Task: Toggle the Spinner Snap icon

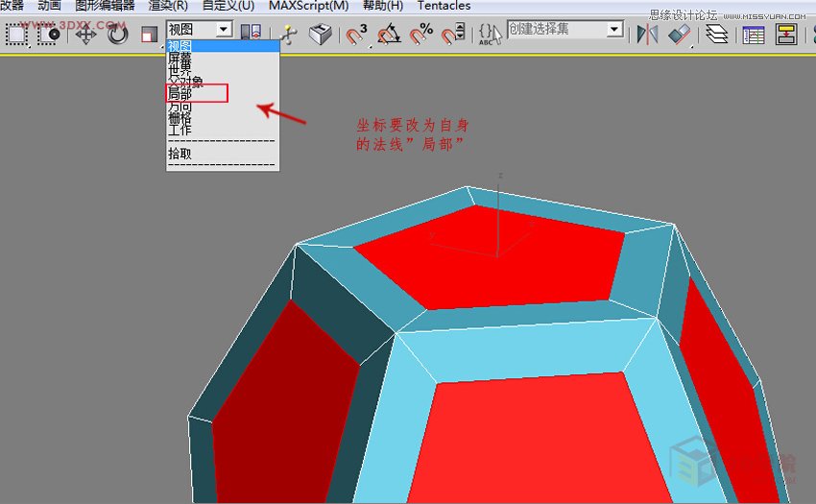Action: click(453, 35)
